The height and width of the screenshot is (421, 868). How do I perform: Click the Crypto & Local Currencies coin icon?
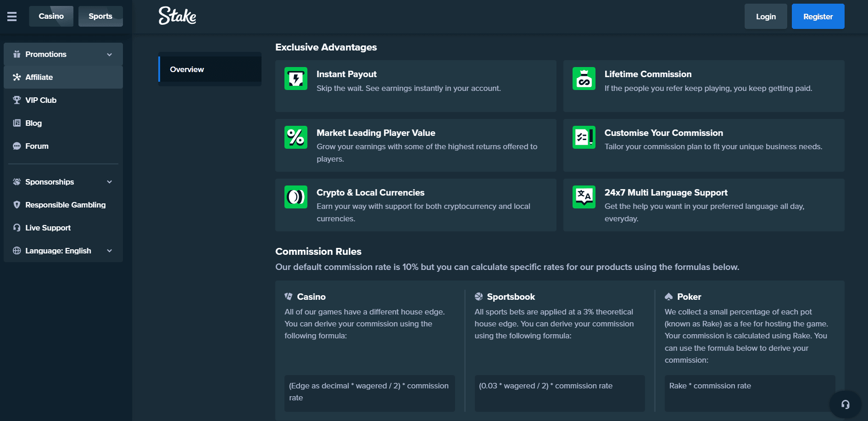coord(296,197)
